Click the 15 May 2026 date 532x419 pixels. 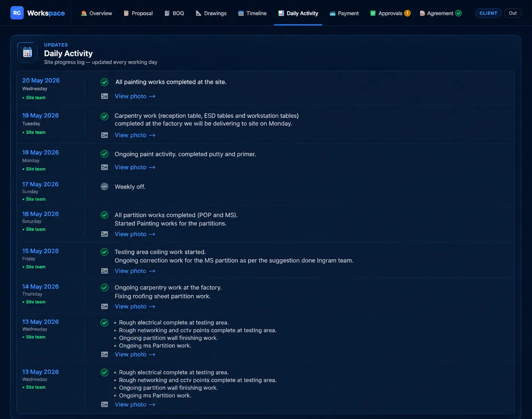coord(40,251)
